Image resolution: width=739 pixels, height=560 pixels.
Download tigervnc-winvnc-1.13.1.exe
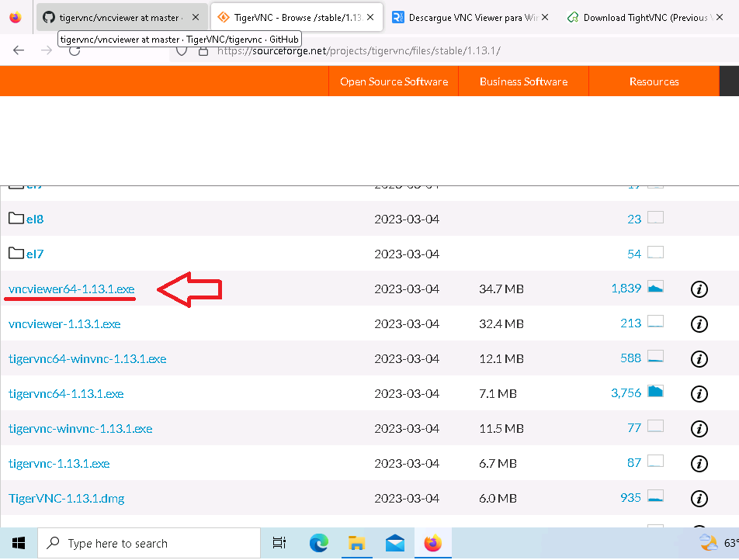point(80,428)
